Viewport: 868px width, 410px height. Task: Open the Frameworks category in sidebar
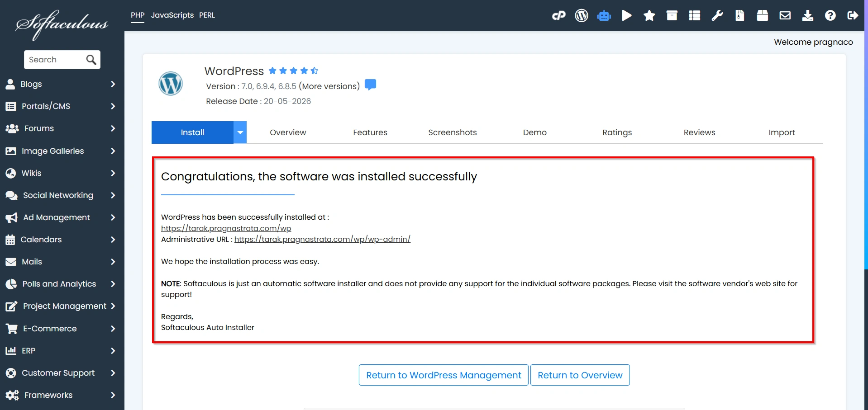(x=62, y=395)
